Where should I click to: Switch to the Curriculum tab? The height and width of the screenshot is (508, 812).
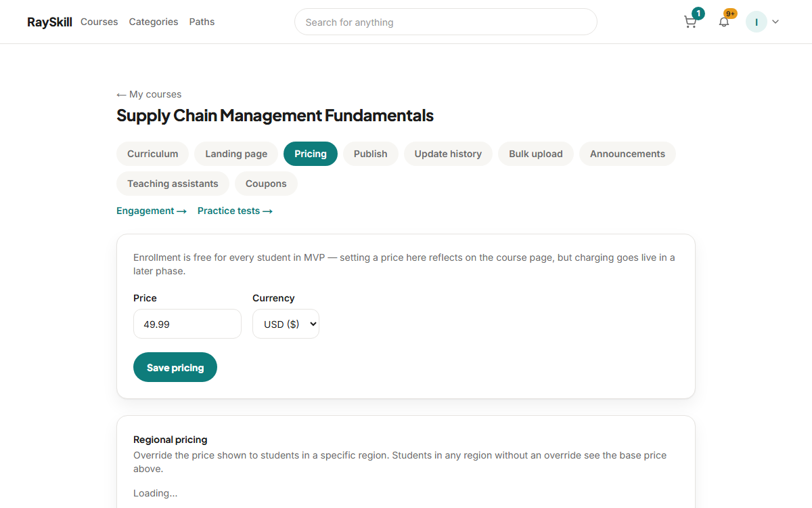[153, 154]
